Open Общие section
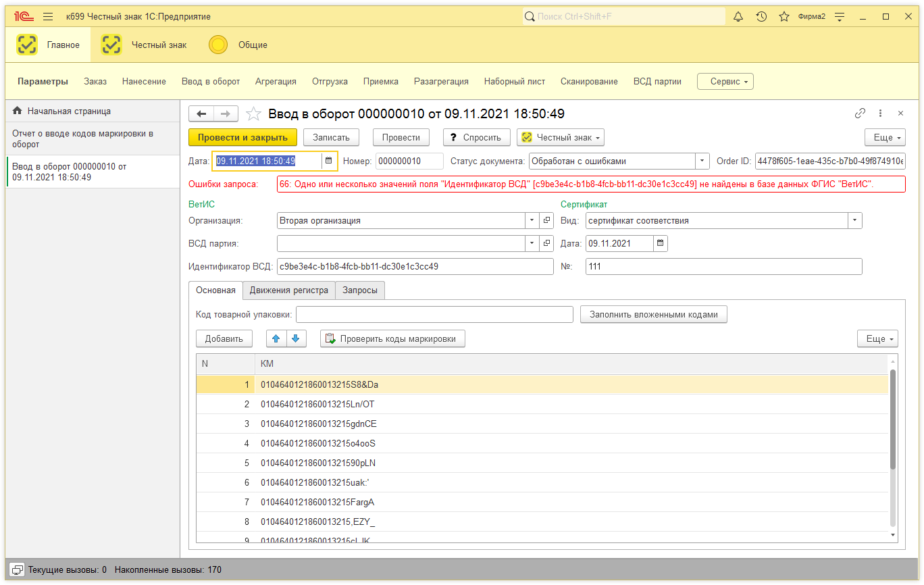The image size is (924, 585). (238, 45)
